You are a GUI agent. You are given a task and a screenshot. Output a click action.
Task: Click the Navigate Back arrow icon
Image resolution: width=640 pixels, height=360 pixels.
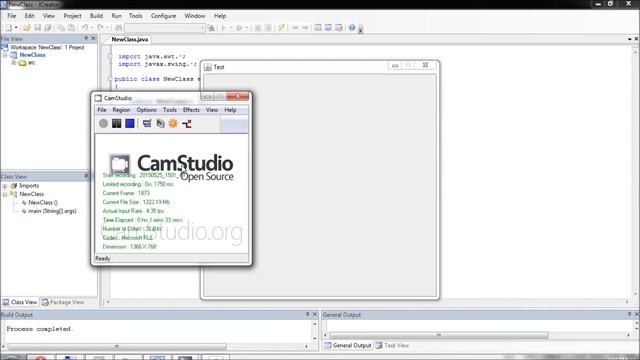click(295, 28)
